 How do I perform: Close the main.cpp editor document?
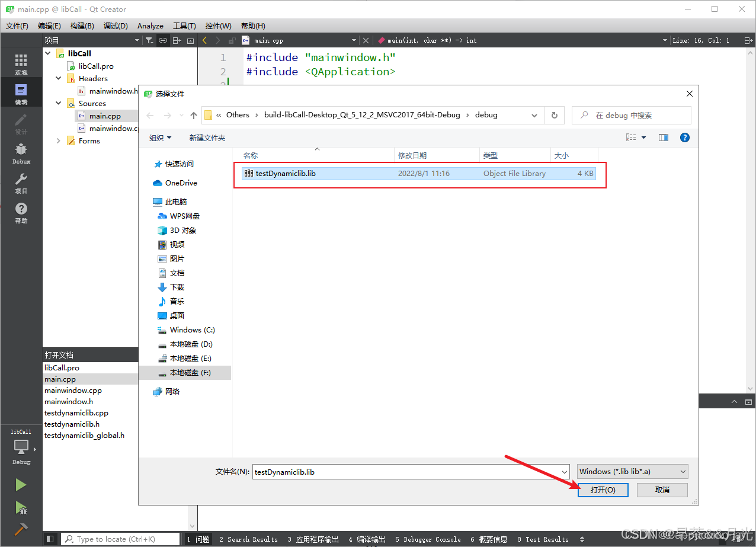tap(366, 40)
